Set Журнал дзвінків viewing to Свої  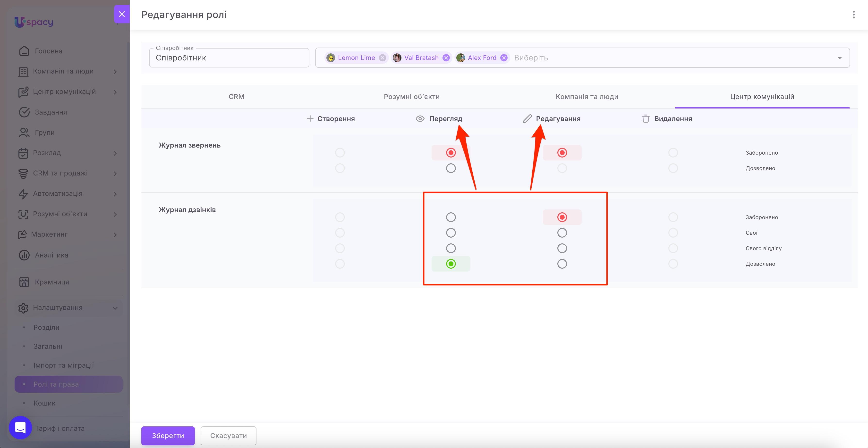coord(451,233)
